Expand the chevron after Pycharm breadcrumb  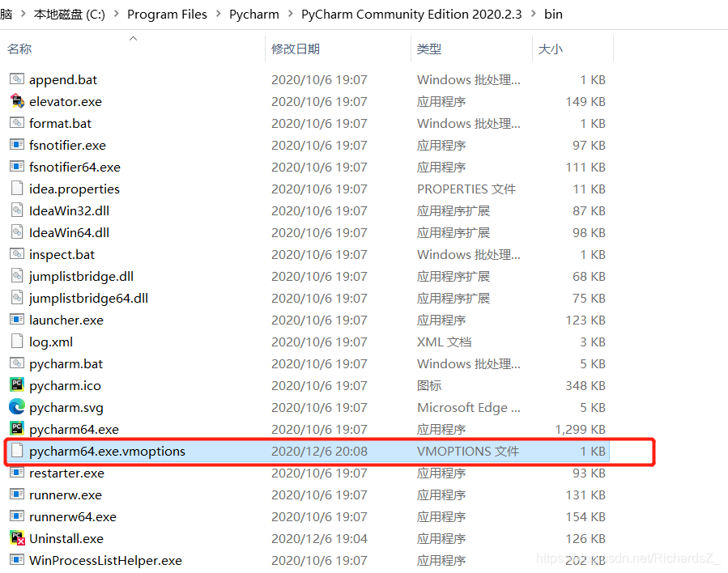click(291, 15)
